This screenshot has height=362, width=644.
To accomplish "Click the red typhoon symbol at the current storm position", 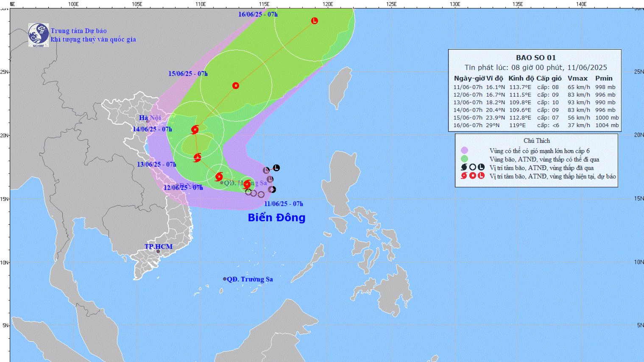I will click(x=247, y=185).
